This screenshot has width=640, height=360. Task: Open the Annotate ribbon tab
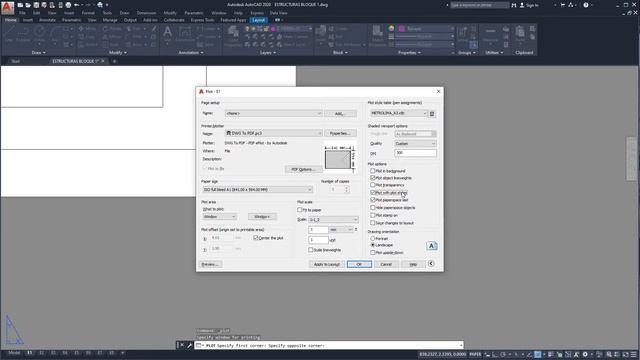pyautogui.click(x=47, y=20)
